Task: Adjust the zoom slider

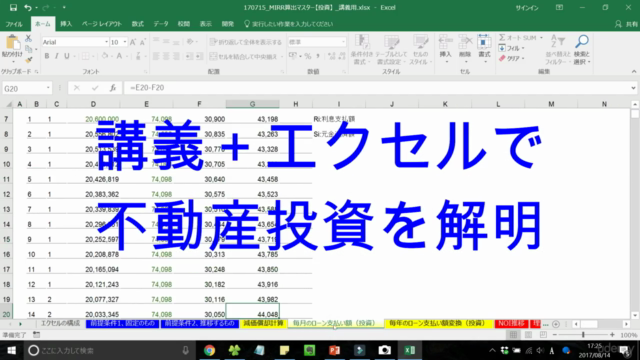Action: (583, 335)
